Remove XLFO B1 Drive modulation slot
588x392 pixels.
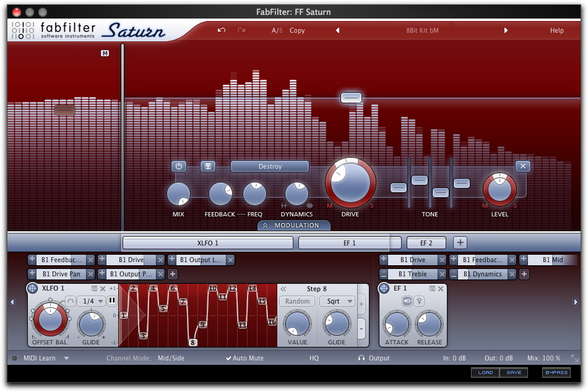(x=160, y=260)
